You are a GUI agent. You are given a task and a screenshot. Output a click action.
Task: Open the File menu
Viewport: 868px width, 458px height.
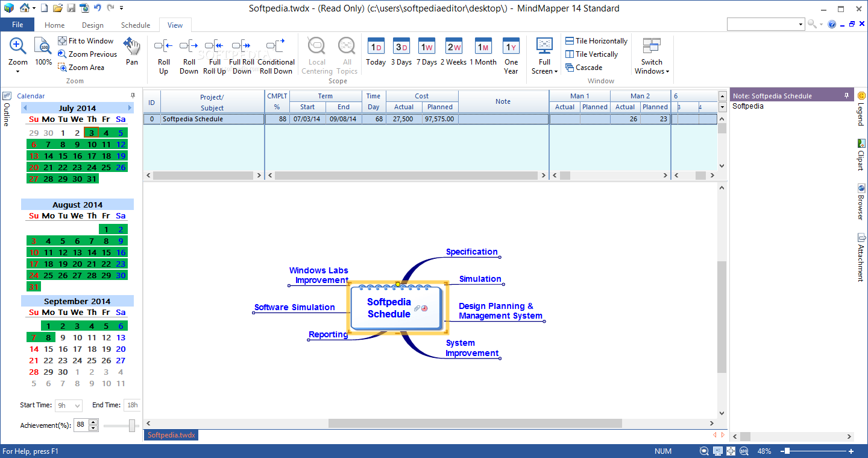click(x=17, y=25)
